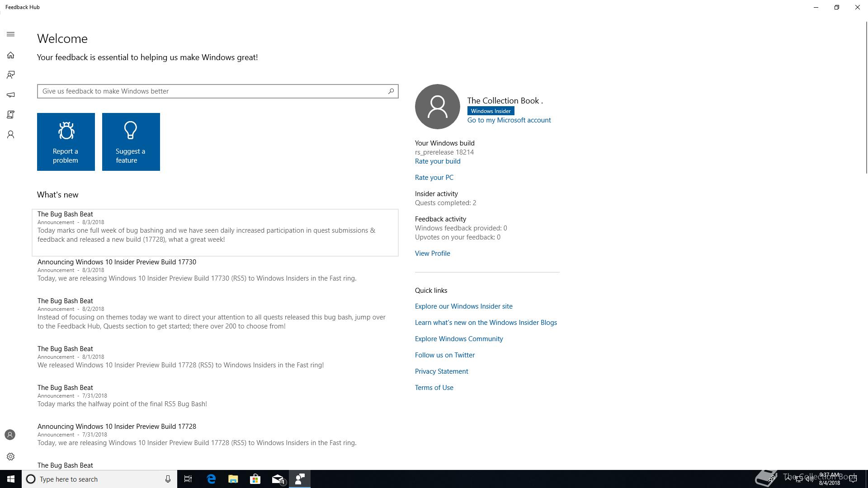Open the hamburger navigation menu
This screenshot has height=488, width=868.
pos(10,34)
